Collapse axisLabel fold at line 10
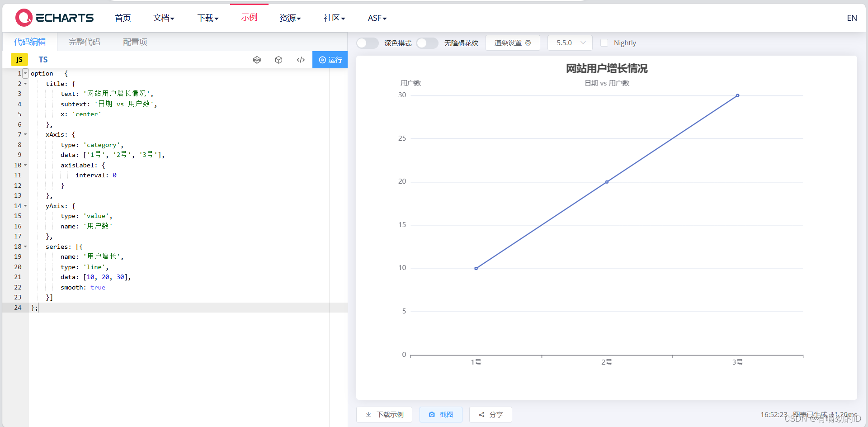 [25, 165]
